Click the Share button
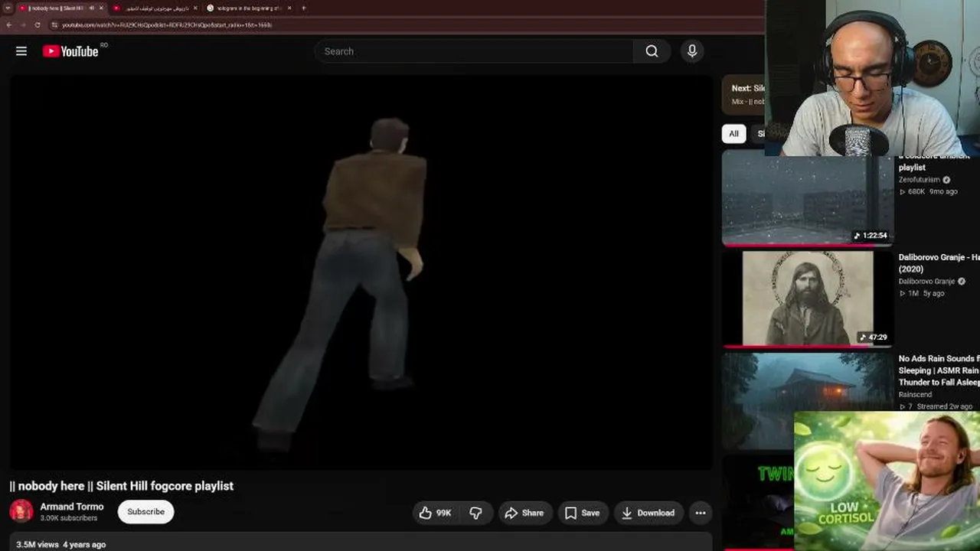 (x=524, y=513)
